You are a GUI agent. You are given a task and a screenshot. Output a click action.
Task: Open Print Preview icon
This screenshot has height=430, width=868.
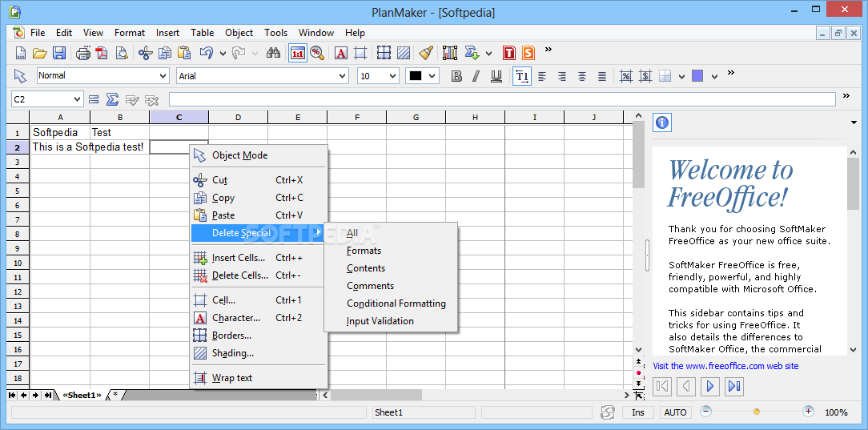click(x=121, y=53)
